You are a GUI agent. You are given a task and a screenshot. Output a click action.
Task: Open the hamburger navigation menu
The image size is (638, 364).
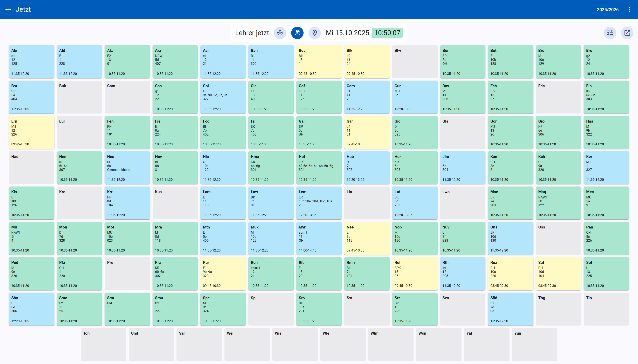8,9
